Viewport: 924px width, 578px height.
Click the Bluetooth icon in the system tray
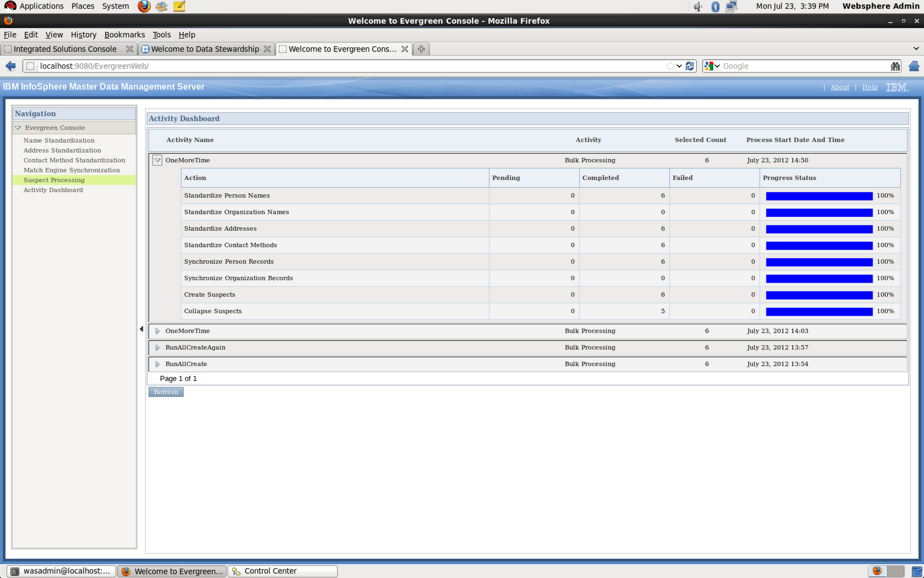716,6
